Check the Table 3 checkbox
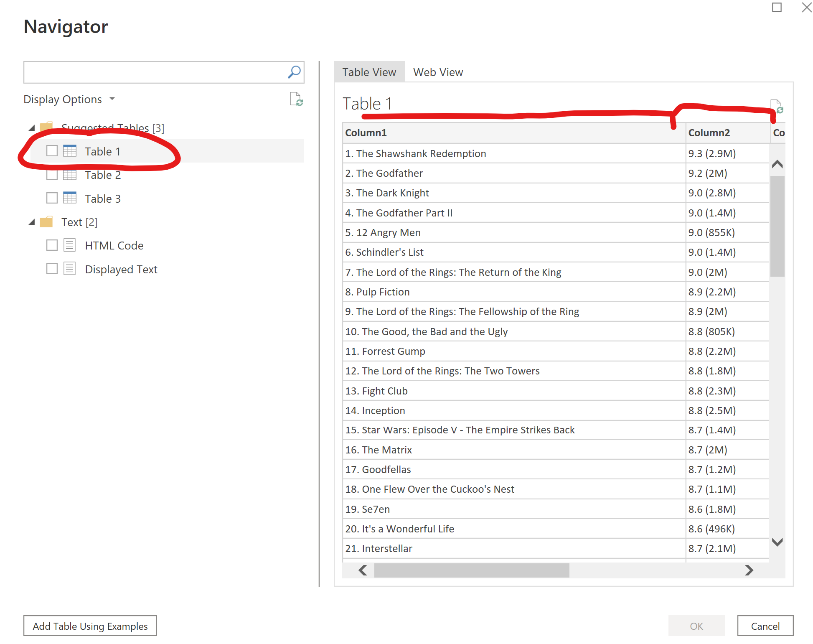This screenshot has width=813, height=644. click(52, 198)
